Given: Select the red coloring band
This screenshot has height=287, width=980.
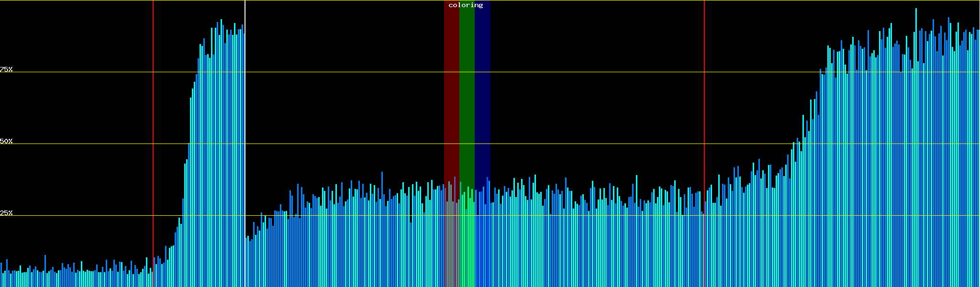Looking at the screenshot, I should (x=451, y=96).
